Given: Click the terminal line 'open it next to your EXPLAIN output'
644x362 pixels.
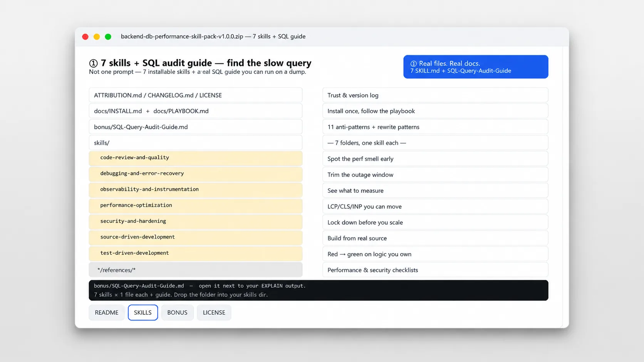Looking at the screenshot, I should pyautogui.click(x=252, y=286).
